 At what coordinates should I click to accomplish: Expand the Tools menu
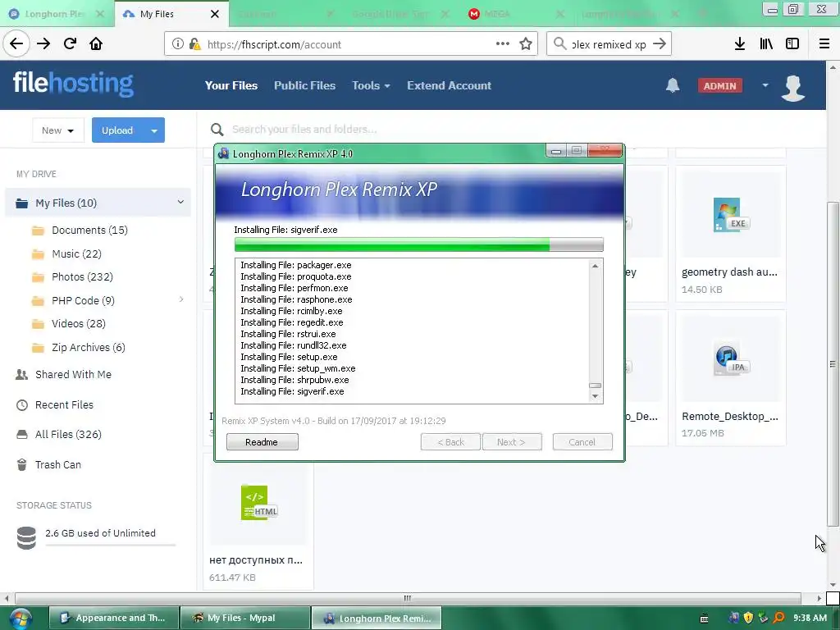371,85
